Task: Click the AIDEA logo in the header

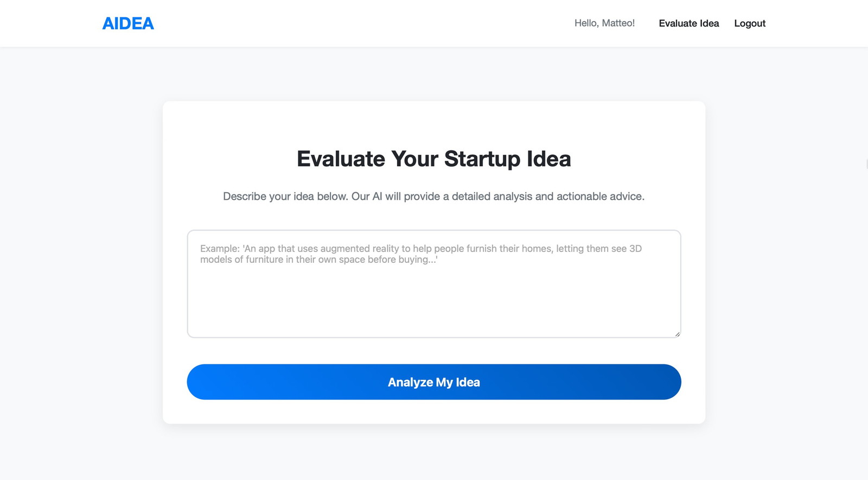Action: click(128, 23)
